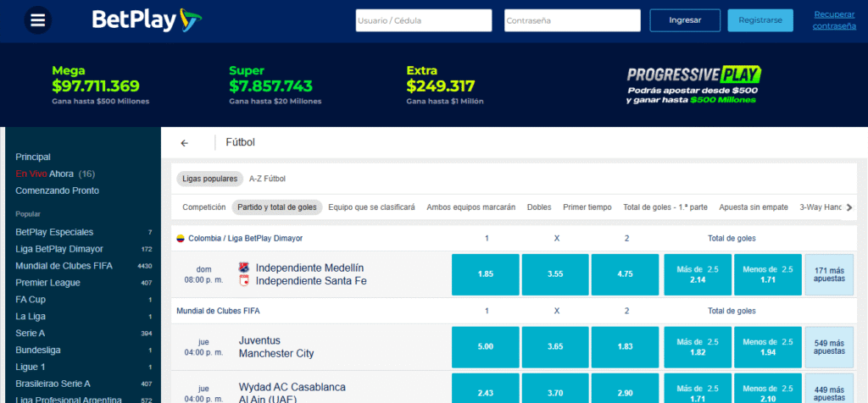Select Más de 2.5 at 2.14
Screen dimensions: 868x403
[698, 274]
